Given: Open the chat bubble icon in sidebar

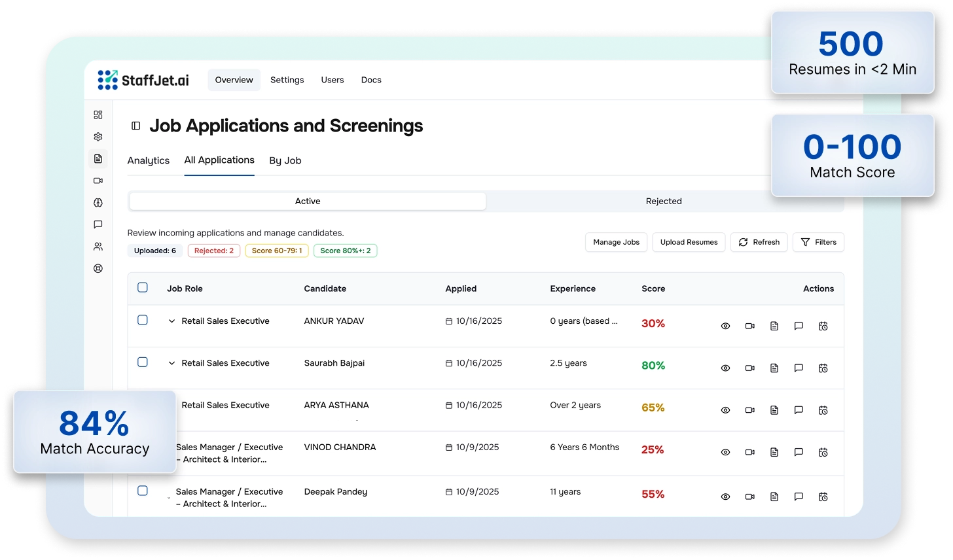Looking at the screenshot, I should pos(98,224).
